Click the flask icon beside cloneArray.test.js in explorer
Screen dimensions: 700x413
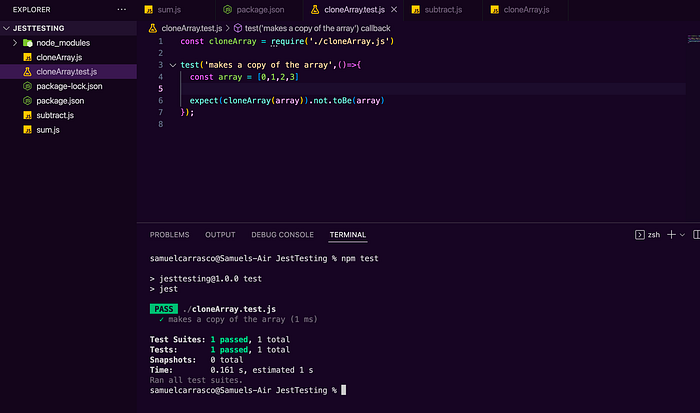click(28, 71)
